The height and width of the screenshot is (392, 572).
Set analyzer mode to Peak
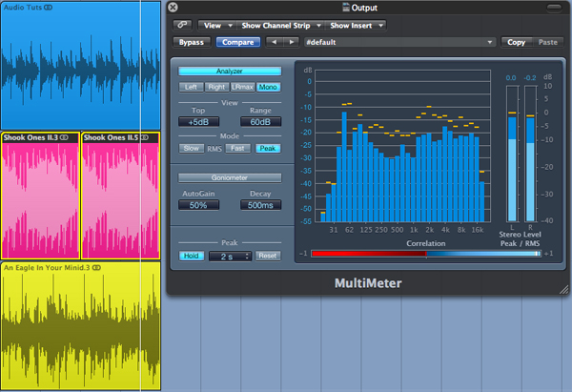268,148
